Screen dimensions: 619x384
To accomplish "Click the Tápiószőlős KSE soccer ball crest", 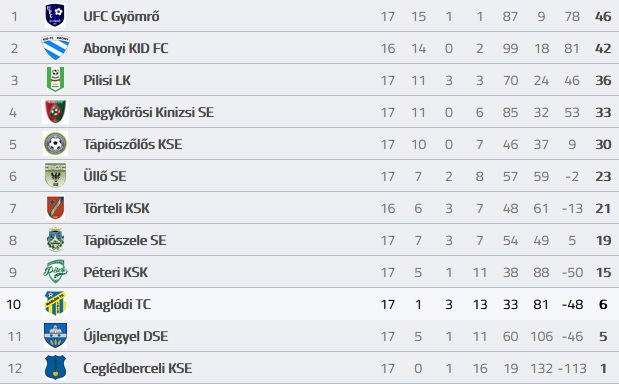I will click(x=55, y=144).
